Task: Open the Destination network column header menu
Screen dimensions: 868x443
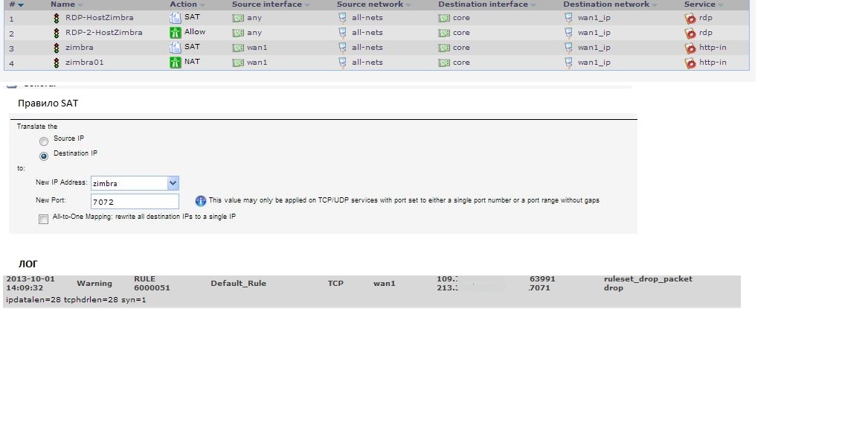Action: (x=655, y=5)
